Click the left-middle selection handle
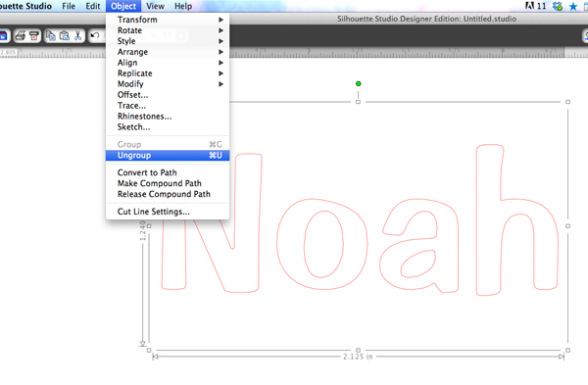 point(149,226)
